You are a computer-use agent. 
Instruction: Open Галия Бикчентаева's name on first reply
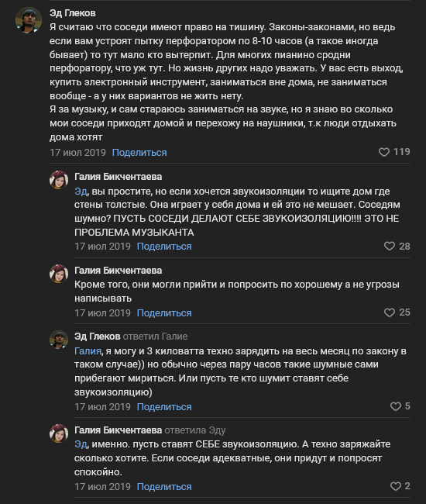pyautogui.click(x=119, y=177)
